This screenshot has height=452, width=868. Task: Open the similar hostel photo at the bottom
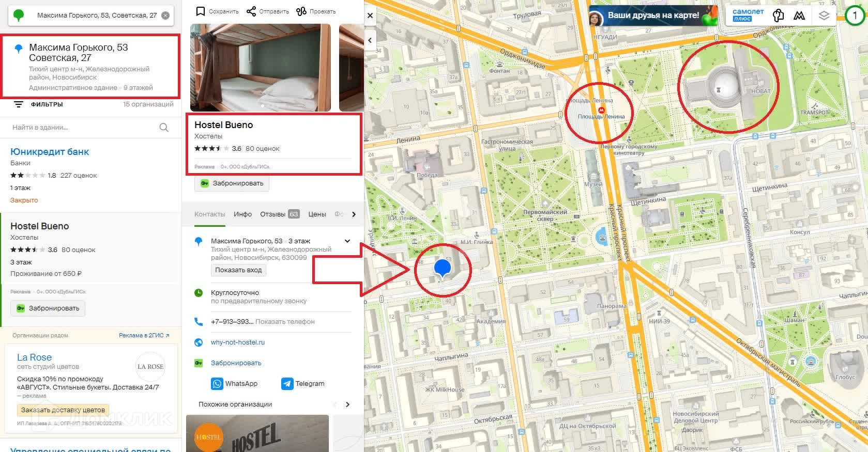[257, 433]
